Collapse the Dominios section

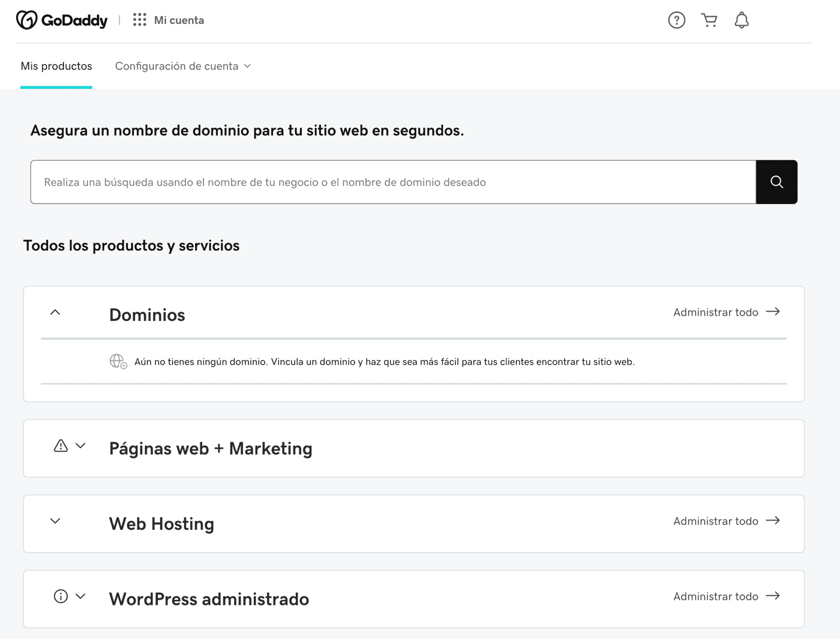(x=55, y=313)
